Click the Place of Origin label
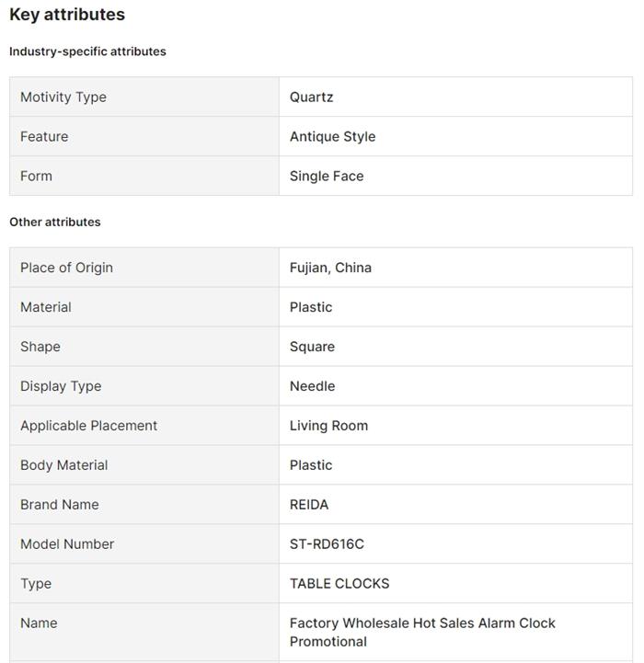Screen dimensions: 644x663 pyautogui.click(x=66, y=268)
